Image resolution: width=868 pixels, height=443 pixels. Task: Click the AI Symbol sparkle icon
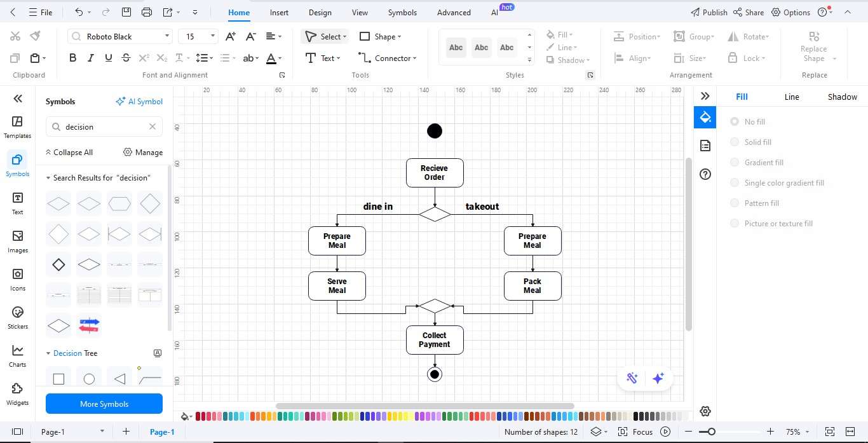coord(119,101)
